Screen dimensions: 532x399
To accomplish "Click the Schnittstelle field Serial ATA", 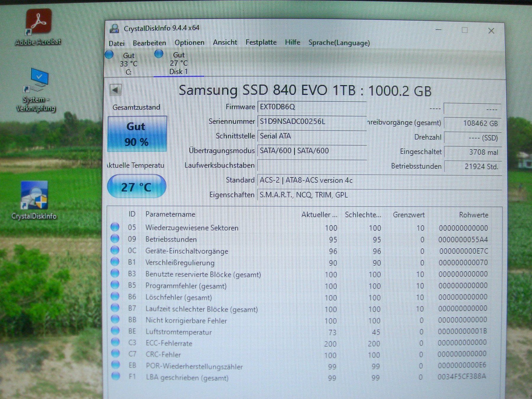I will (x=312, y=136).
